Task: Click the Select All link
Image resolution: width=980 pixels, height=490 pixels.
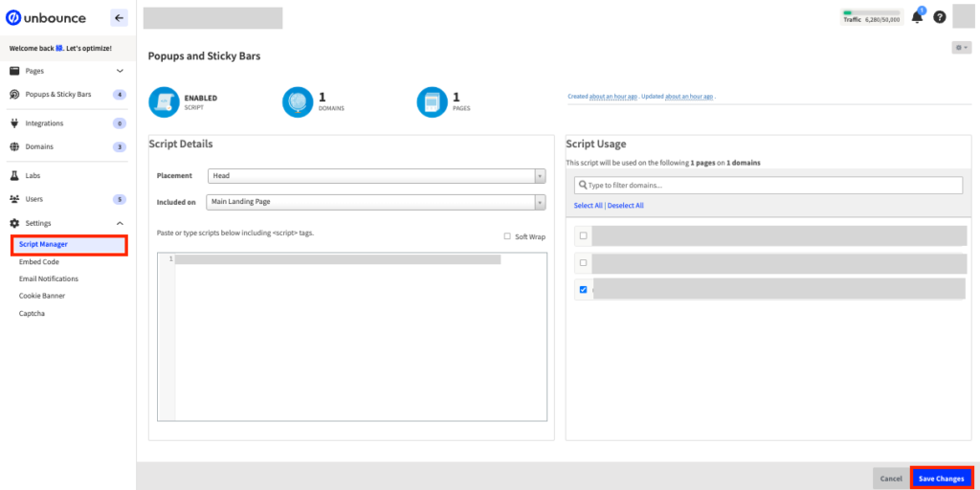Action: pyautogui.click(x=588, y=206)
